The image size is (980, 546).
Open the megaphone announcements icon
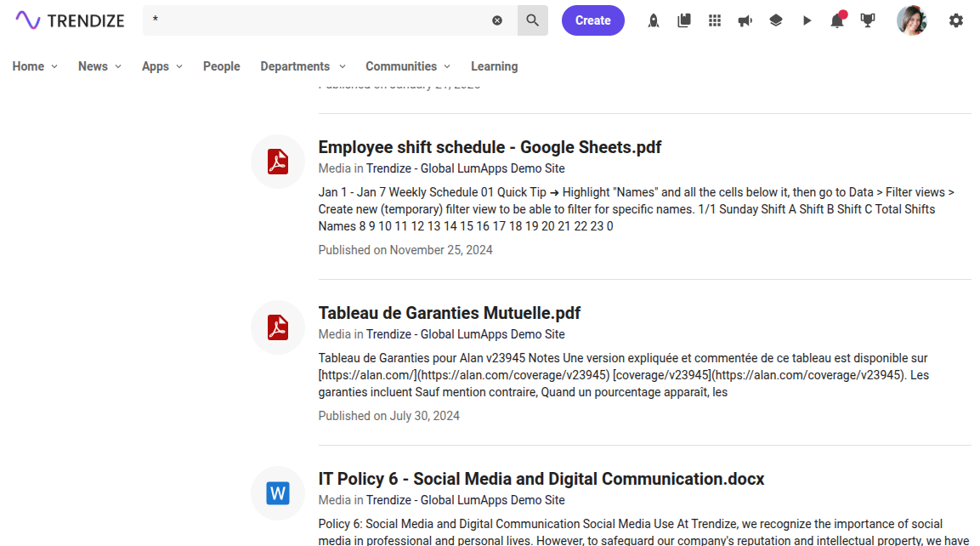tap(745, 20)
